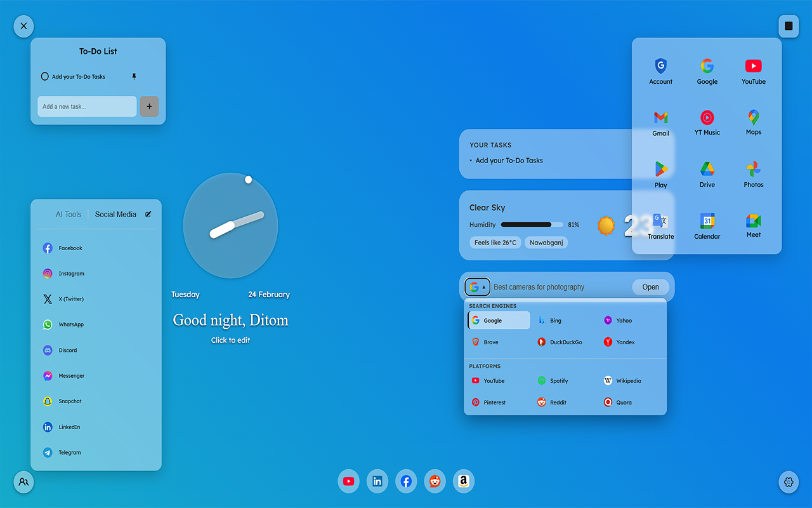Select Google search engine
The width and height of the screenshot is (812, 508).
click(499, 321)
